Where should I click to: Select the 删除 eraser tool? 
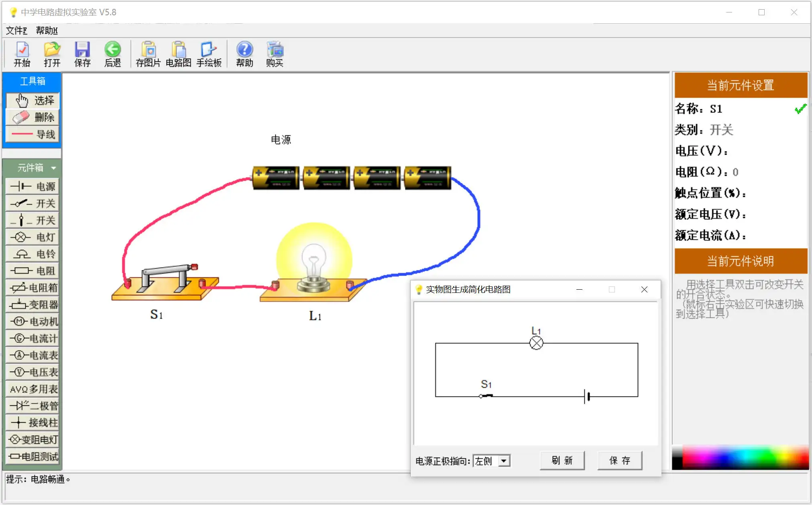[x=33, y=117]
